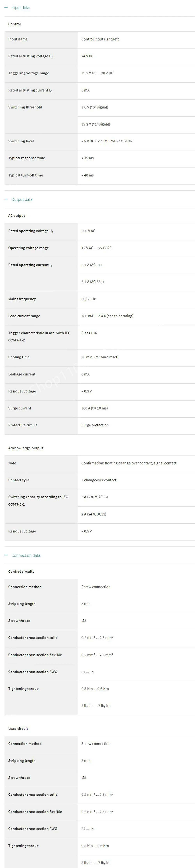Click the Mains frequency row label

22,299
